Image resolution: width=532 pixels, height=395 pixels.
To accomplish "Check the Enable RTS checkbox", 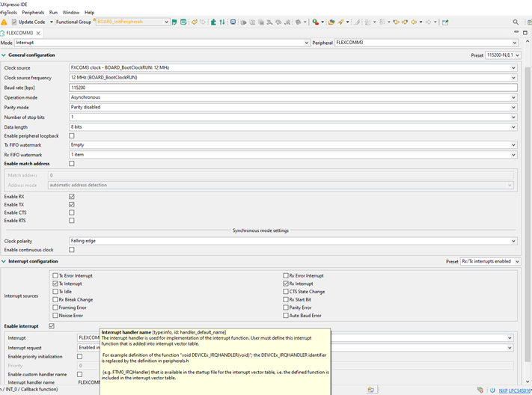I will point(72,221).
